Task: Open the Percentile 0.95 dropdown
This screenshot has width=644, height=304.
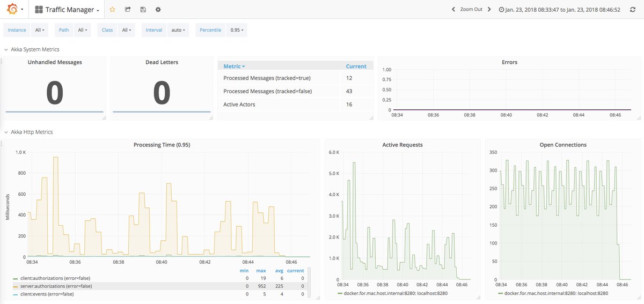Action: click(x=237, y=30)
